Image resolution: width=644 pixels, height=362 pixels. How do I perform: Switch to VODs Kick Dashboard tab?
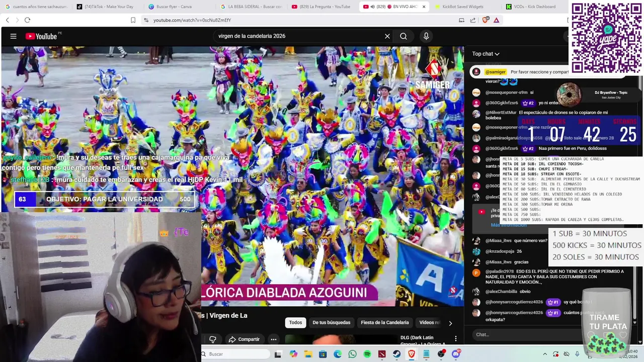click(533, 7)
